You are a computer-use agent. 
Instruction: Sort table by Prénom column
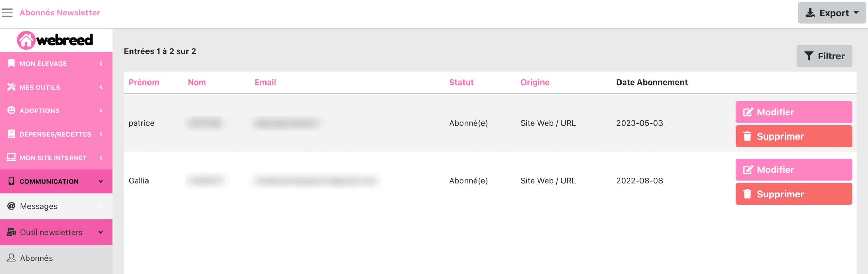tap(144, 82)
